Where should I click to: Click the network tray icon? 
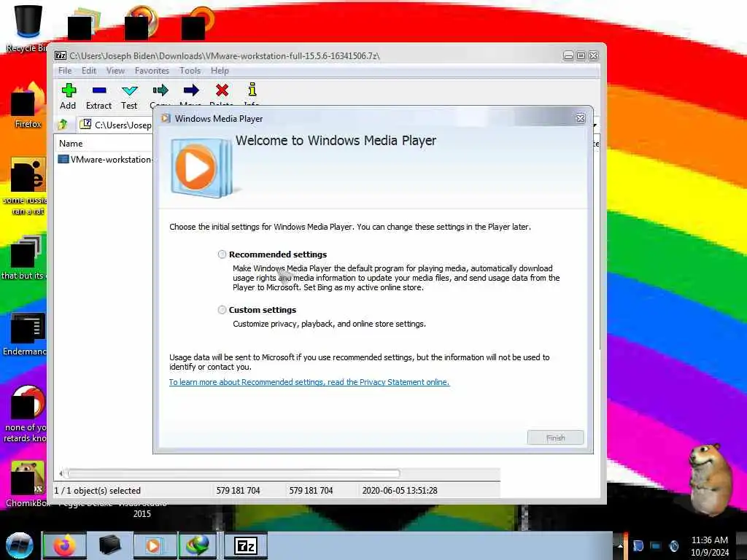(656, 545)
